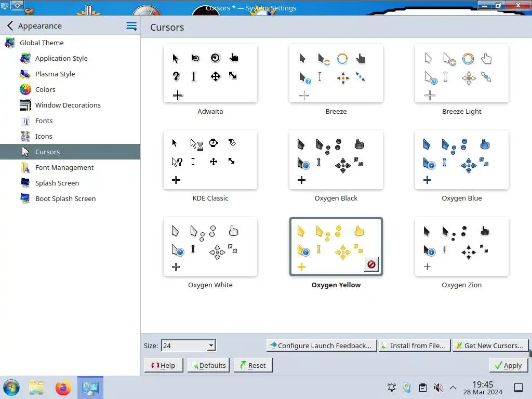The image size is (532, 399).
Task: Click Install from File button
Action: click(x=415, y=345)
